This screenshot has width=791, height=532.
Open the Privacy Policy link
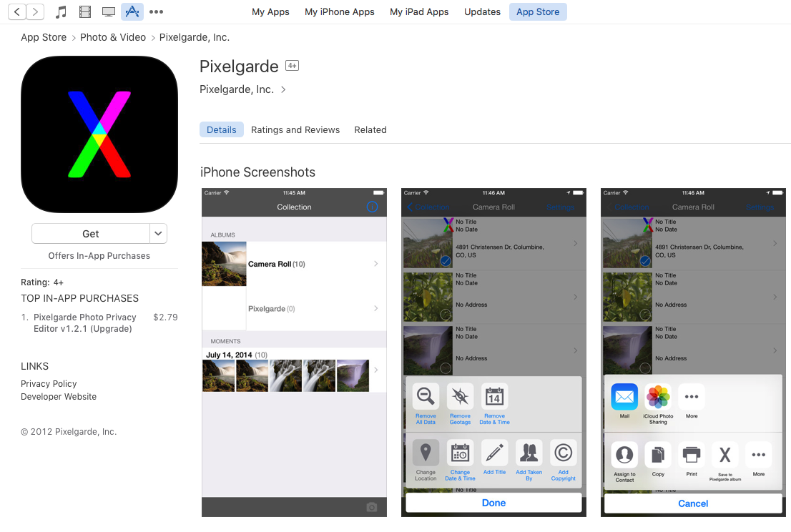tap(49, 384)
